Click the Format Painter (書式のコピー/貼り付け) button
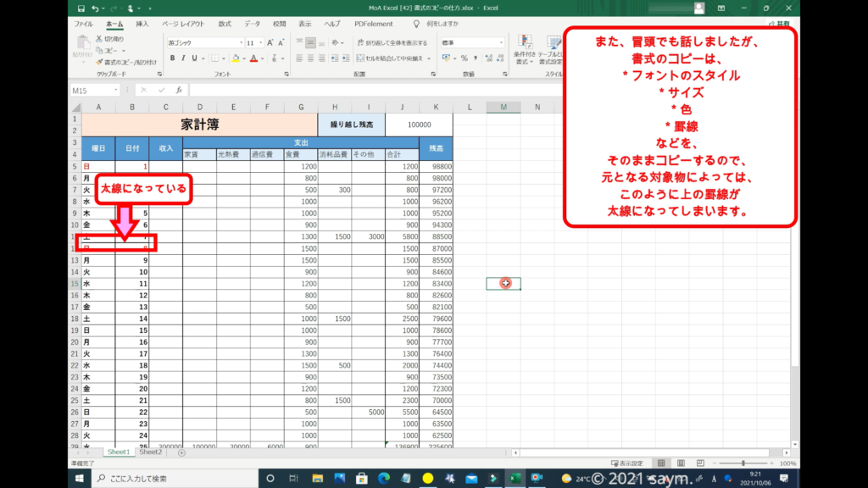The image size is (868, 488). (x=127, y=62)
